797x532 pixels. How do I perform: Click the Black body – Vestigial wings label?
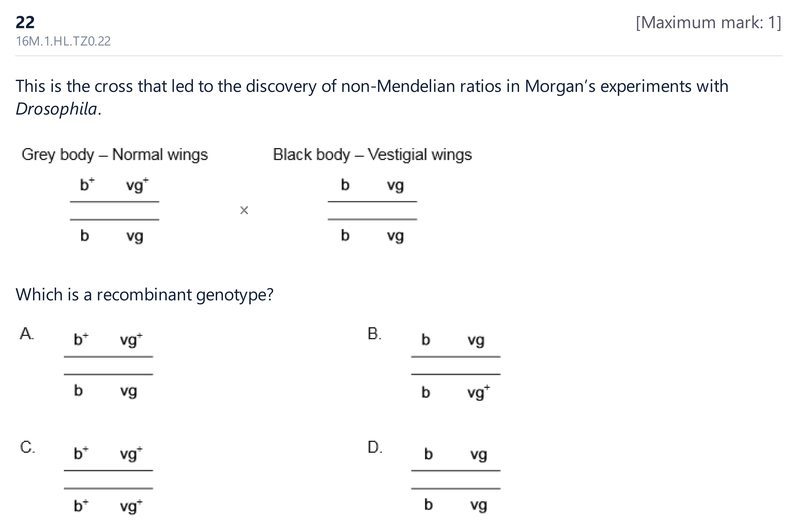coord(372,155)
